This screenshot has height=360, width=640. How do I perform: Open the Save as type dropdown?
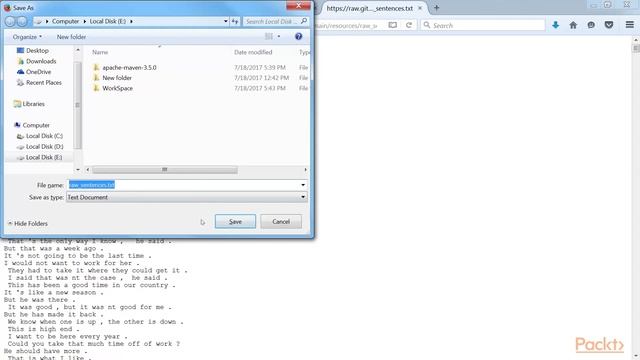pyautogui.click(x=187, y=197)
